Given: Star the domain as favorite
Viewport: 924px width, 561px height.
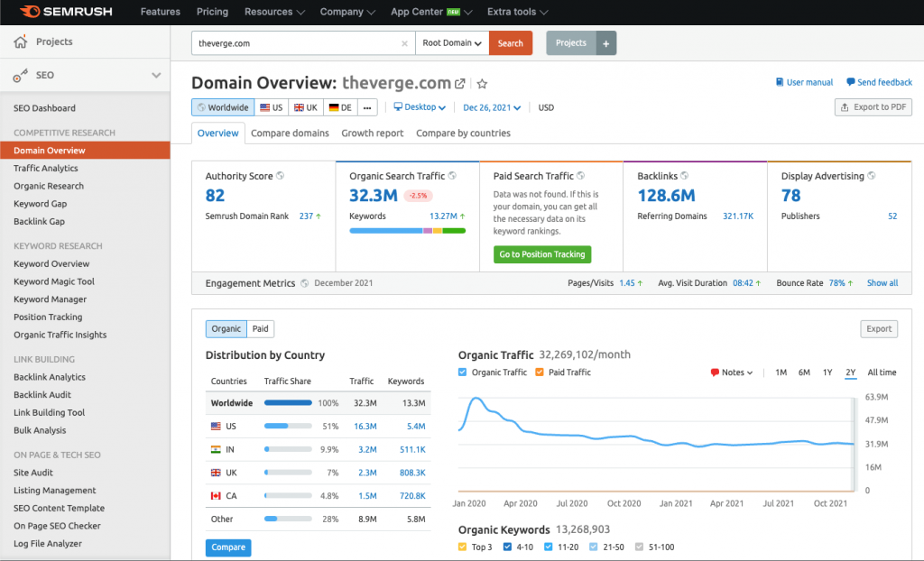Looking at the screenshot, I should coord(482,84).
